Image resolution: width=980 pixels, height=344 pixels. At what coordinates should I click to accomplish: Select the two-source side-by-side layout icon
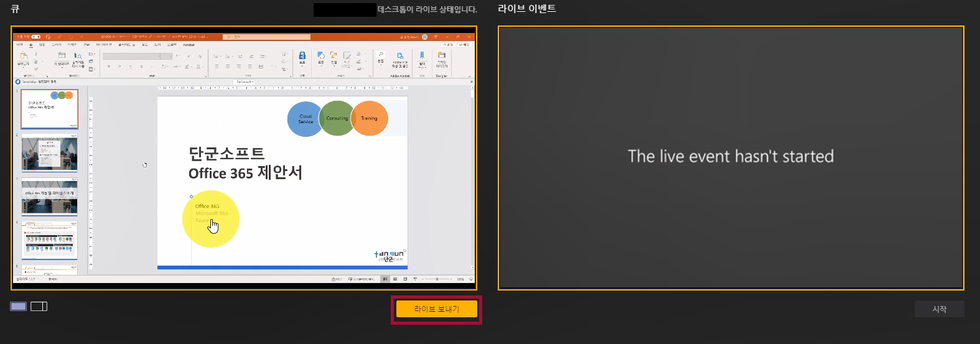(39, 306)
